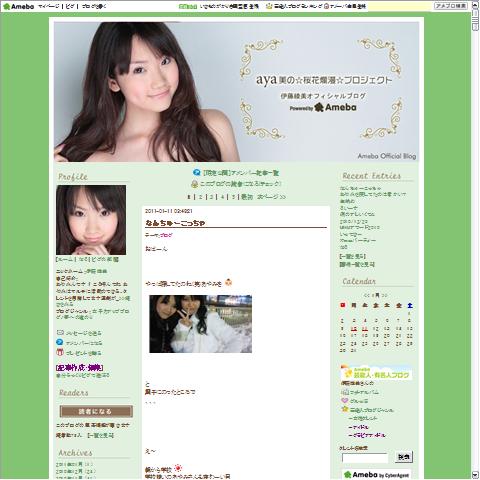Click the green badge icon in top bar
The image size is (480, 480).
tap(188, 6)
